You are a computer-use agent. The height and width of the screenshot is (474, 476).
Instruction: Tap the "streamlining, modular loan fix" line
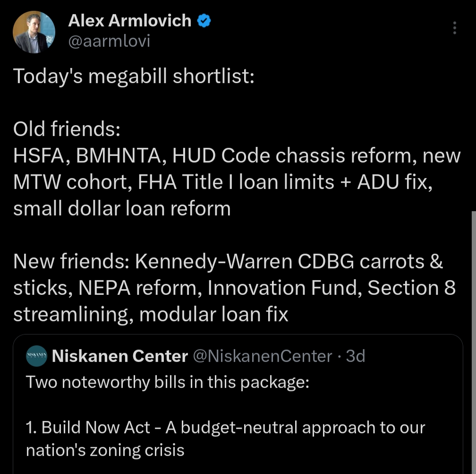pyautogui.click(x=151, y=314)
